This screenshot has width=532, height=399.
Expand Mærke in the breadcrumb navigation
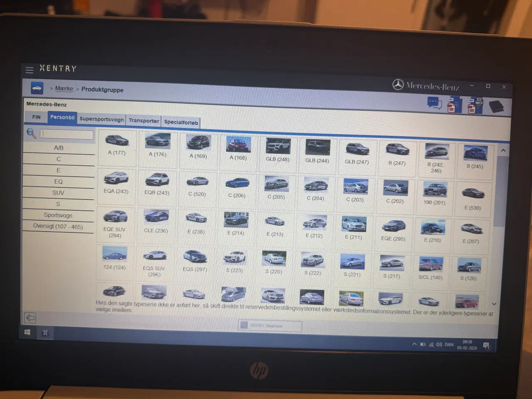(64, 89)
